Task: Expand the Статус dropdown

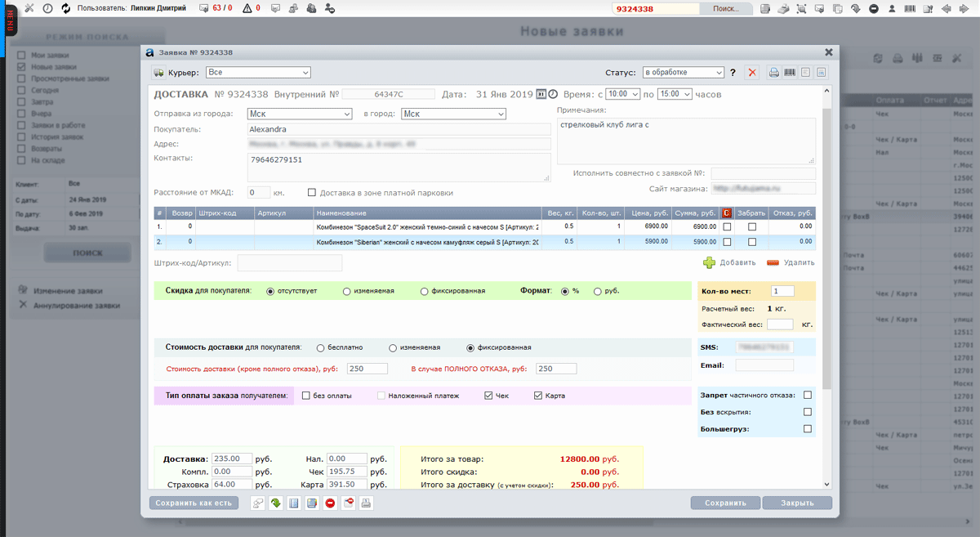Action: pyautogui.click(x=683, y=73)
